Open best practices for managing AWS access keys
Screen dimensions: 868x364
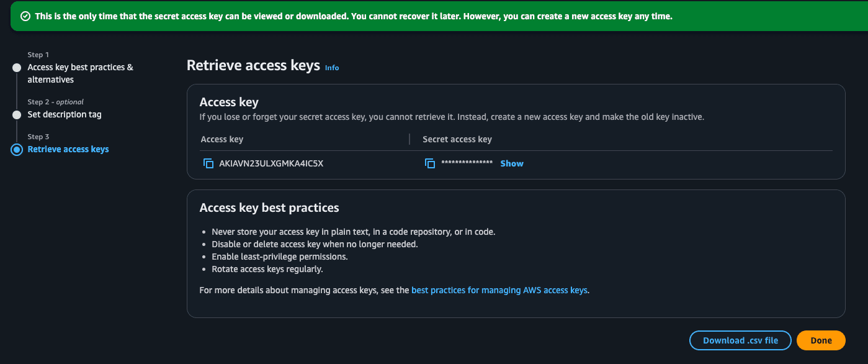pyautogui.click(x=499, y=290)
